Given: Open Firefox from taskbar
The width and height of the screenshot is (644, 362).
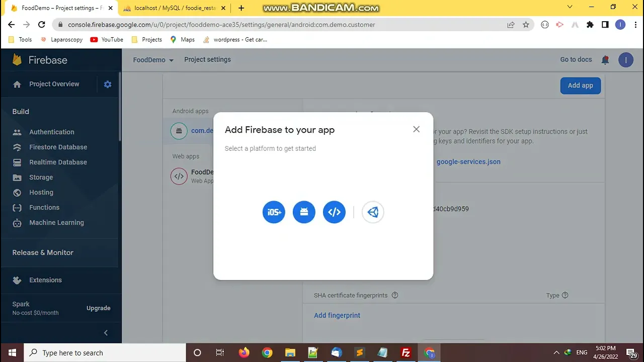Looking at the screenshot, I should click(x=244, y=352).
